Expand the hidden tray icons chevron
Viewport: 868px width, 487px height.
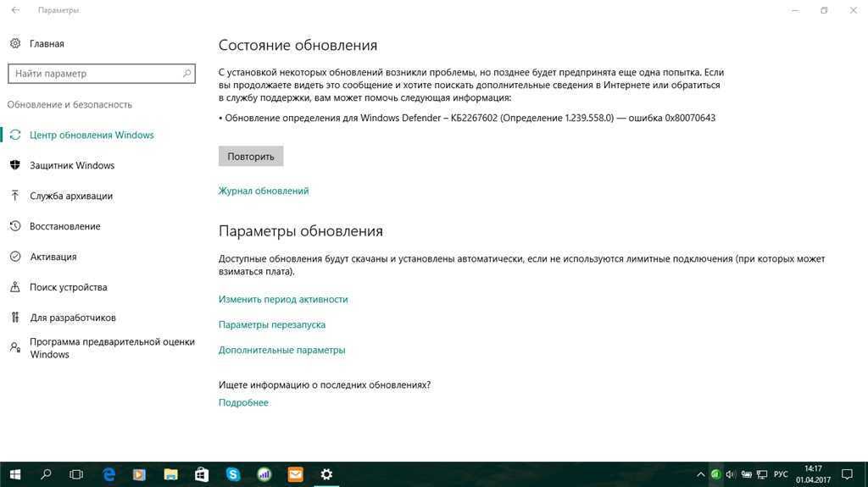click(x=700, y=474)
